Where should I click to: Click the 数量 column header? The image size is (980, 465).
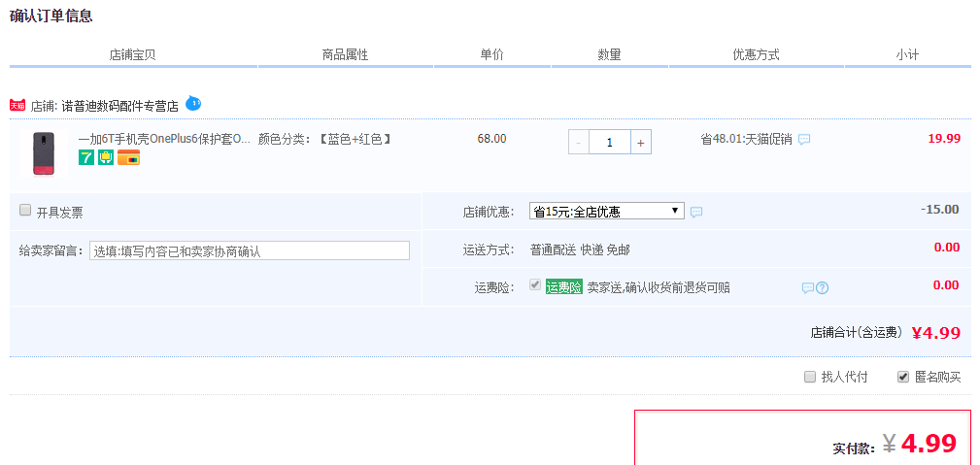[609, 54]
